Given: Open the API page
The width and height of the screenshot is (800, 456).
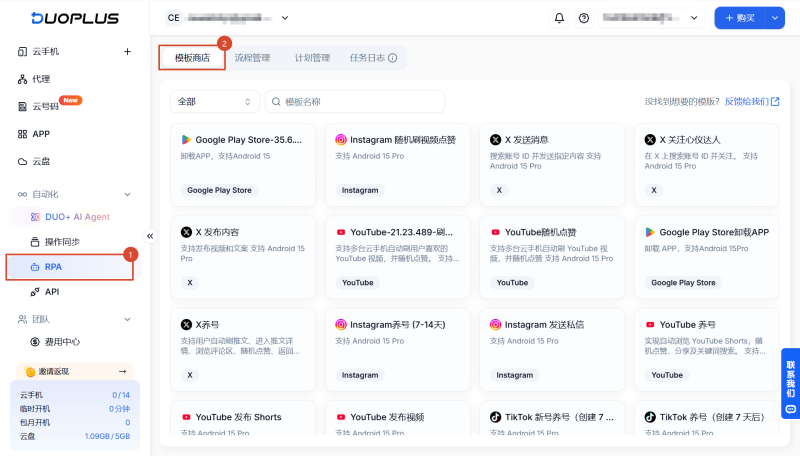Looking at the screenshot, I should point(52,292).
